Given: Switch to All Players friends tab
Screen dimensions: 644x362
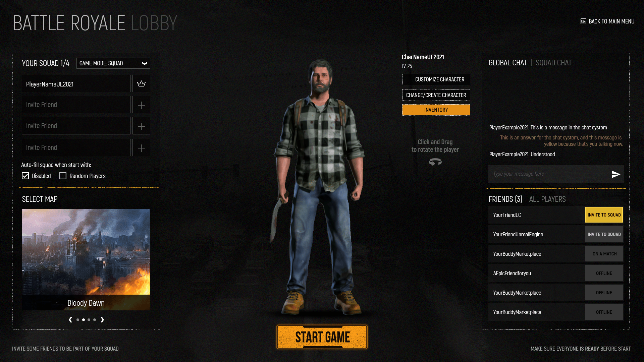Looking at the screenshot, I should 548,198.
